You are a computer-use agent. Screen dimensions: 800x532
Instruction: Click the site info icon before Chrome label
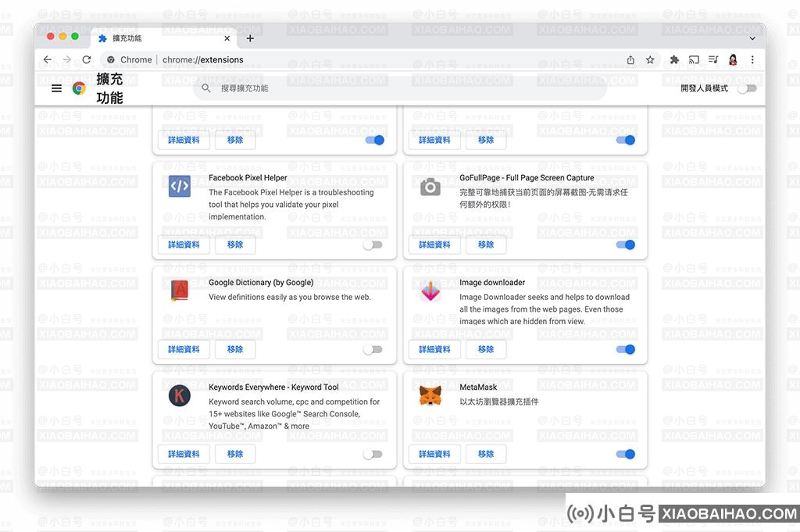click(111, 59)
